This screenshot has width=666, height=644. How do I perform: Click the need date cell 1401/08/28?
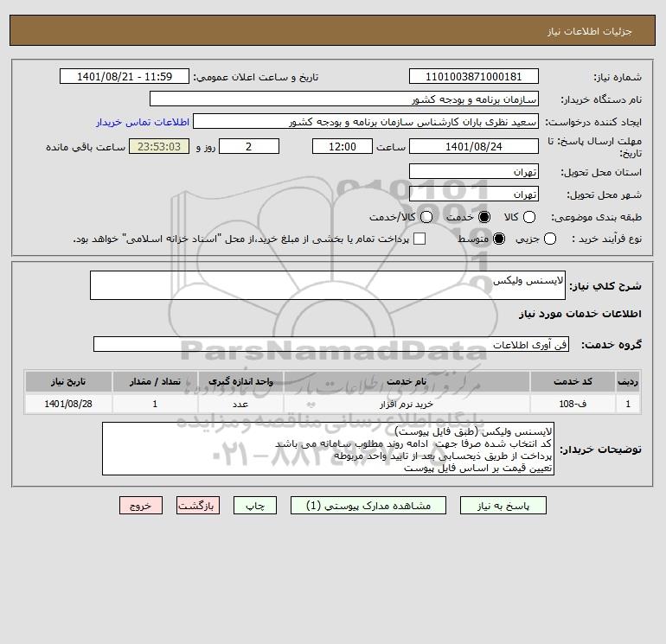[x=68, y=404]
